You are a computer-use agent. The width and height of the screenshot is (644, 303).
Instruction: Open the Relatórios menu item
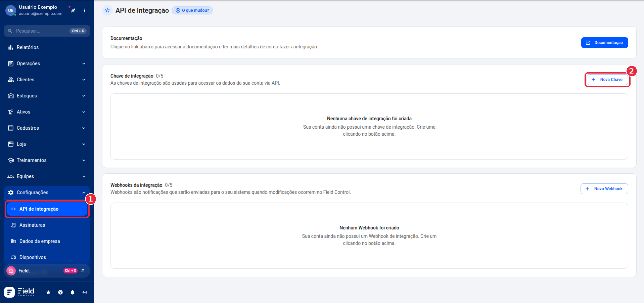[47, 47]
